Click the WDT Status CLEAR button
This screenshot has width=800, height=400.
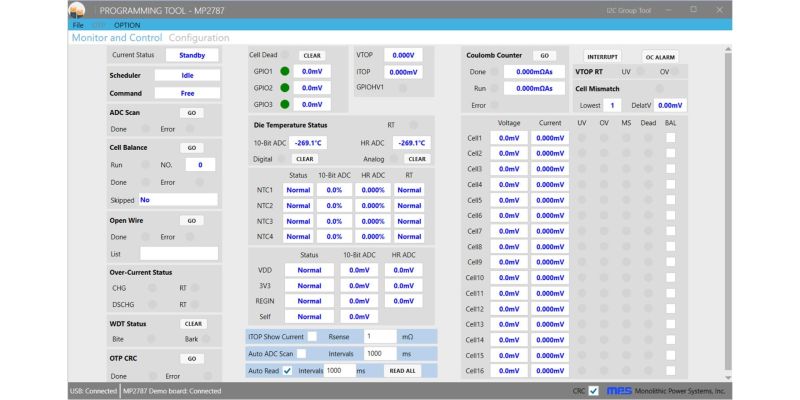click(193, 324)
